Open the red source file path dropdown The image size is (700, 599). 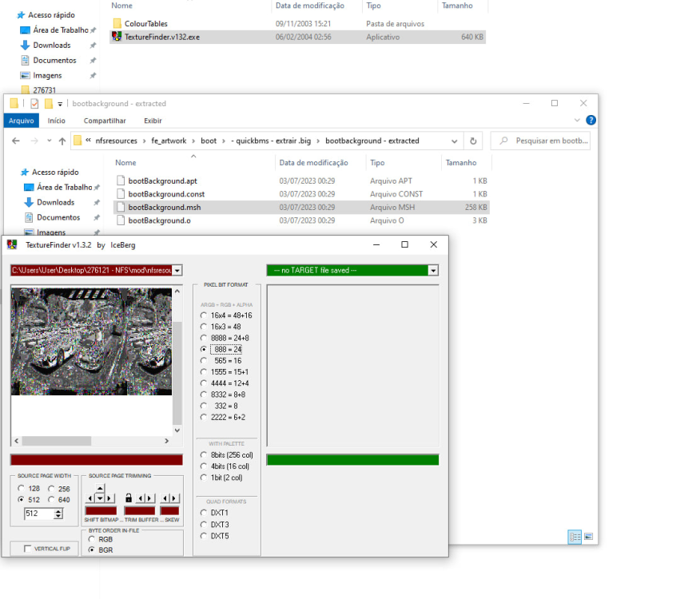[177, 271]
